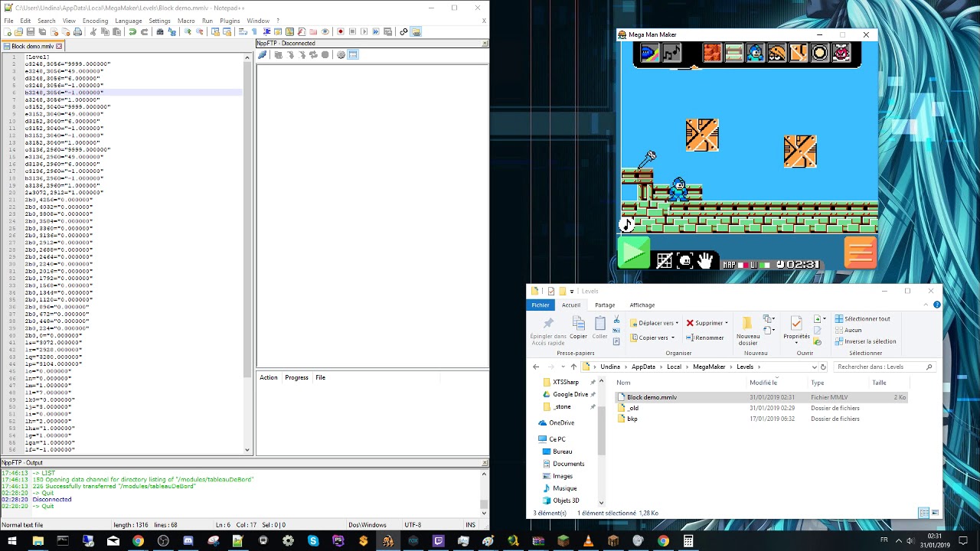This screenshot has width=980, height=551.
Task: Choose the orange tile category in Mega Man Maker
Action: tap(712, 53)
